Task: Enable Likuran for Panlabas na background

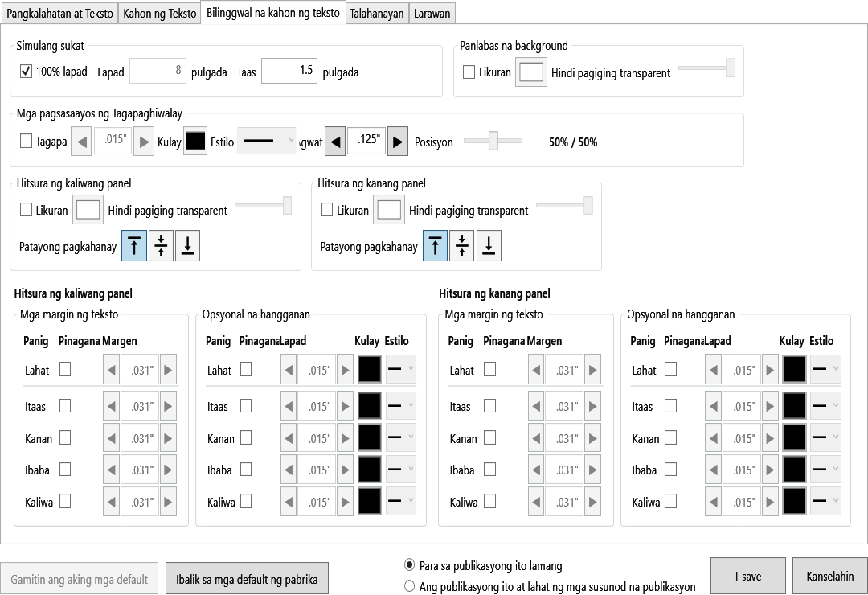Action: (x=469, y=72)
